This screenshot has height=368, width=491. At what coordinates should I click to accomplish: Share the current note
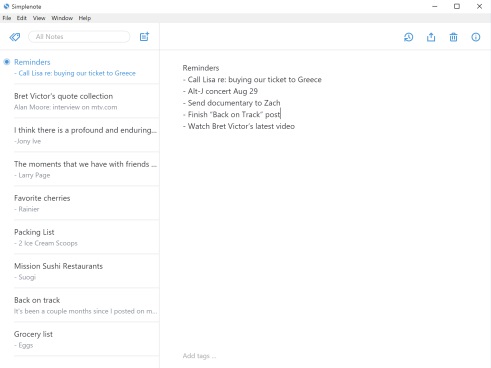431,37
